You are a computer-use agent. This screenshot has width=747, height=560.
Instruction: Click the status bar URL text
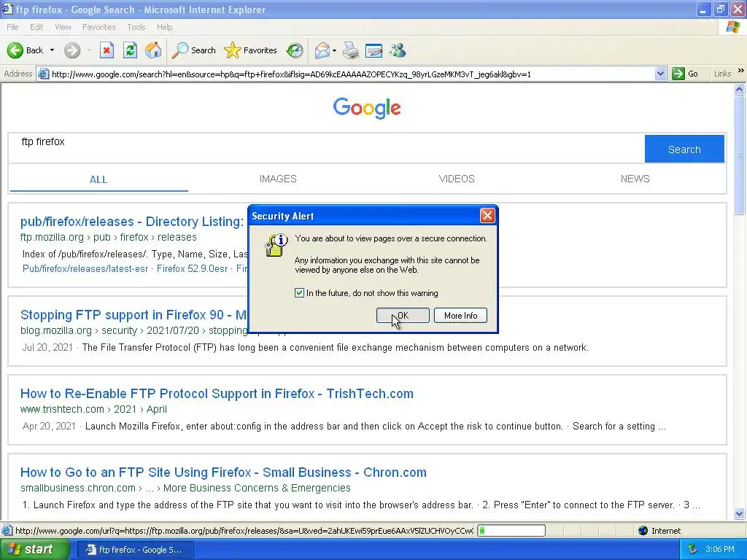[x=244, y=531]
